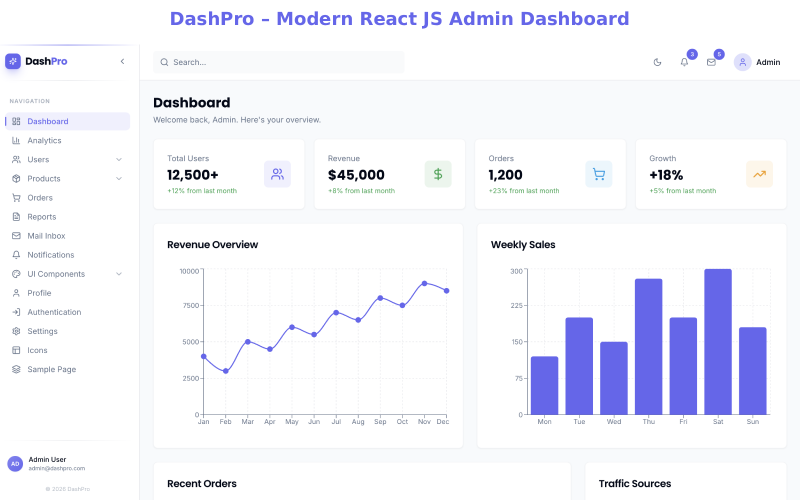Expand the Products submenu chevron
This screenshot has height=500, width=800.
coord(119,179)
